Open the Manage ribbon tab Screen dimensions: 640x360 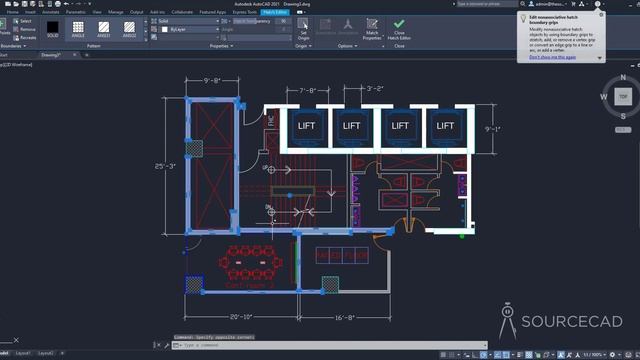[116, 12]
